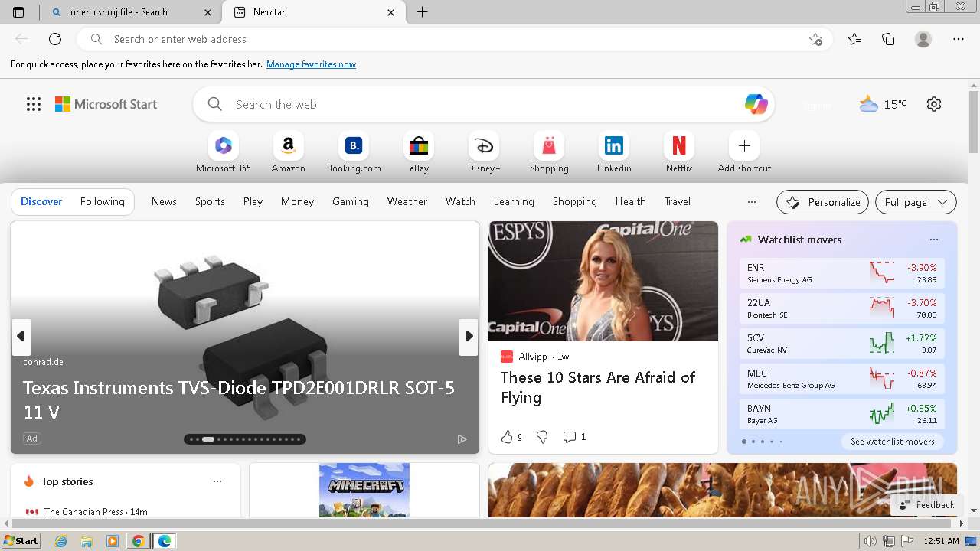This screenshot has width=980, height=551.
Task: Open the MBG Mercedes-Benz Group stock row
Action: coord(842,379)
